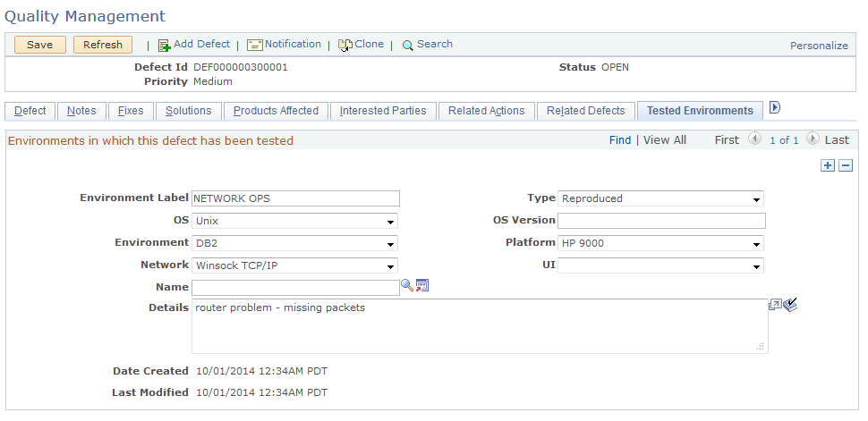Add a new environment row with plus icon
This screenshot has width=868, height=421.
point(827,165)
